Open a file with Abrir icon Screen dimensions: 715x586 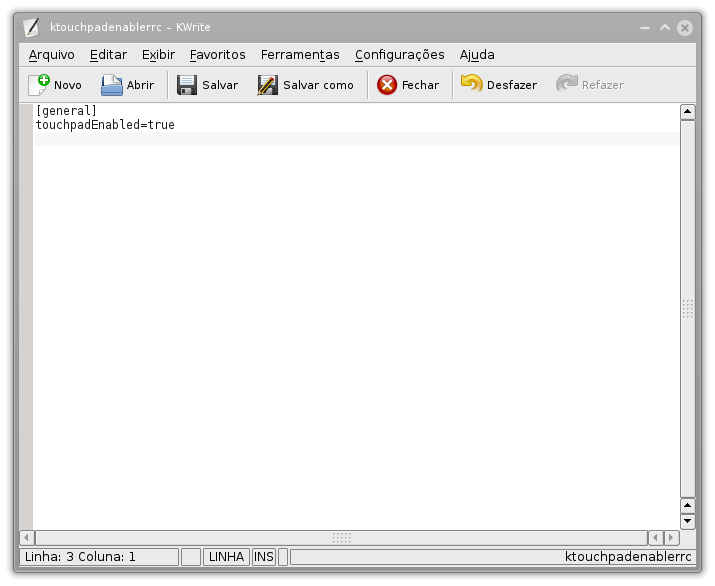click(112, 85)
